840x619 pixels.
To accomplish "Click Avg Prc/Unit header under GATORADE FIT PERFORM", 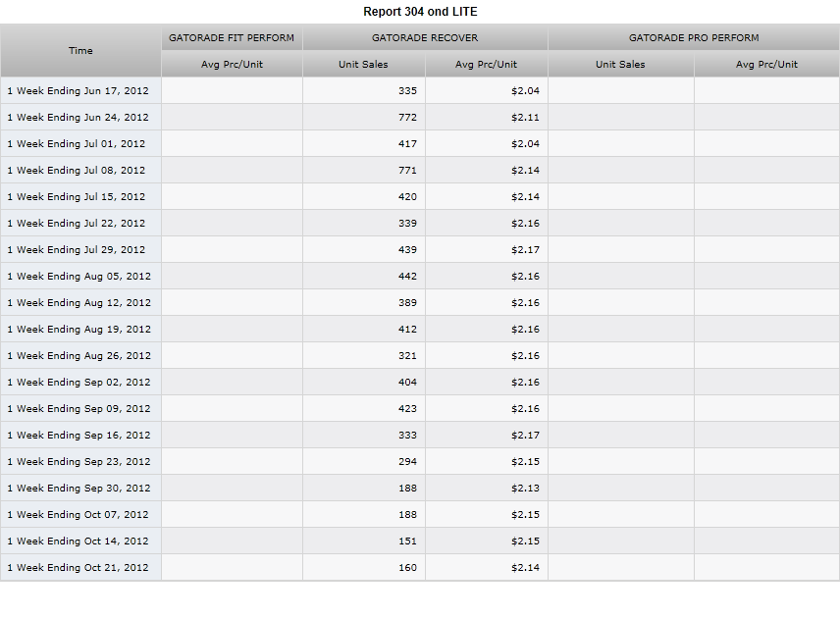I will [x=232, y=65].
